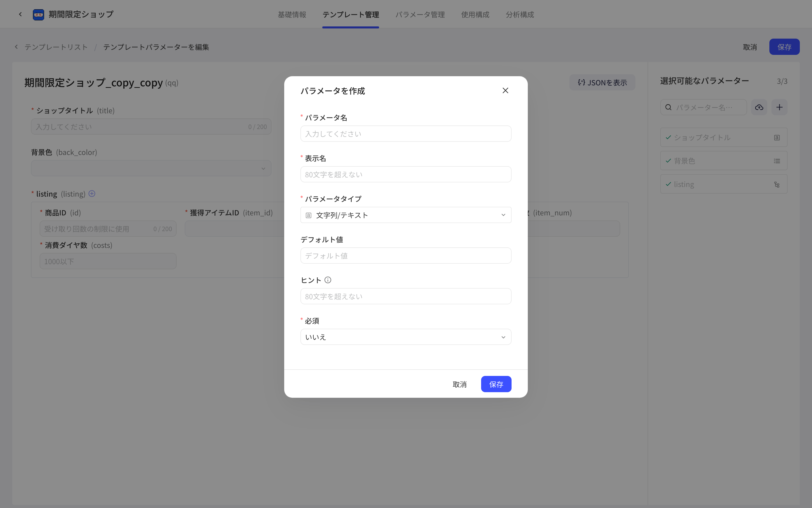The height and width of the screenshot is (508, 812).
Task: Click the page-level 取消 button at top right
Action: [x=750, y=47]
